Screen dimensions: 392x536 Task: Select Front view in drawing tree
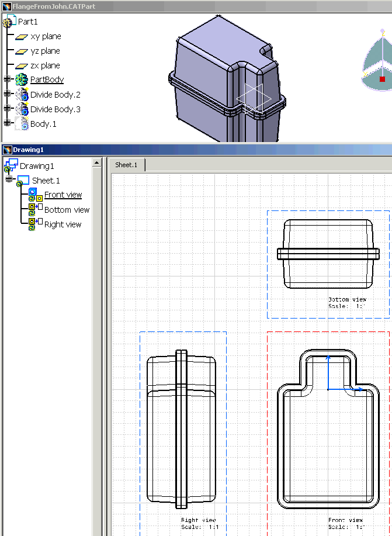(63, 195)
